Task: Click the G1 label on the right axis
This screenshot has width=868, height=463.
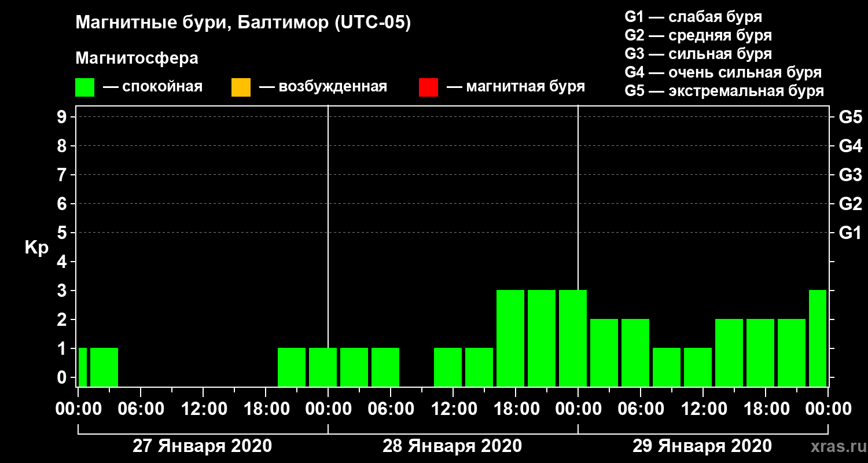Action: click(850, 233)
